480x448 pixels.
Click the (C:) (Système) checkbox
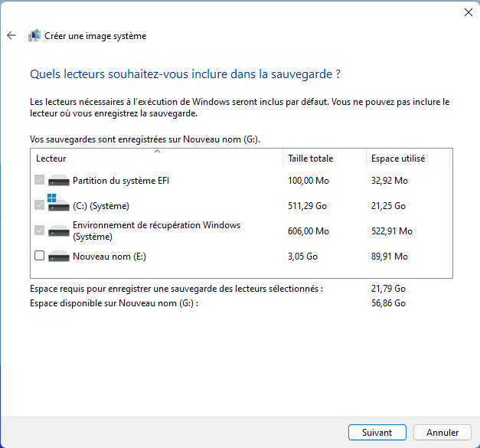tap(40, 205)
